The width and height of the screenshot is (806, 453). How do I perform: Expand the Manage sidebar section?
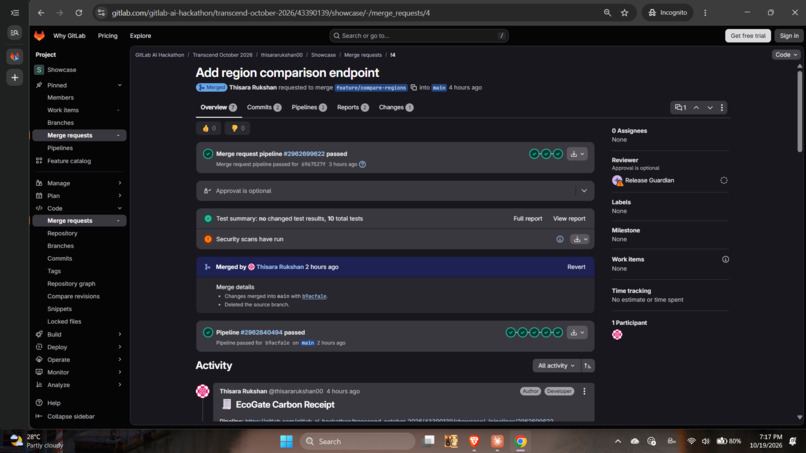[x=120, y=183]
